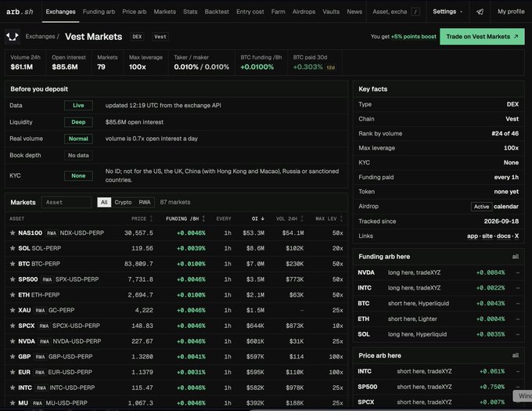Sort markets by Price column
Viewport: 532px width, 411px height.
tap(142, 218)
